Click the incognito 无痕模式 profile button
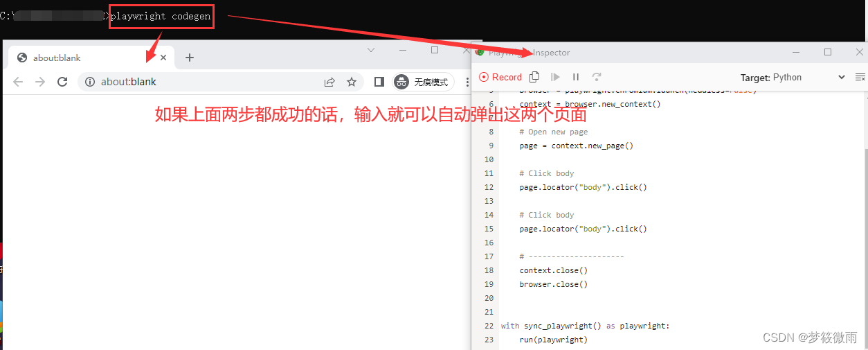Viewport: 868px width, 350px height. (423, 82)
